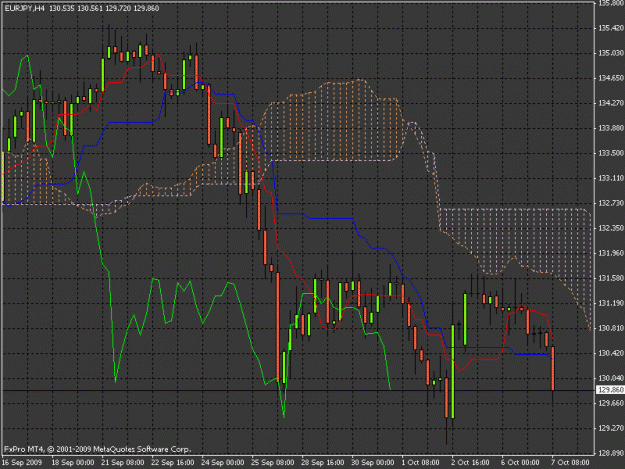Click the 128.890 price axis label

[x=611, y=453]
